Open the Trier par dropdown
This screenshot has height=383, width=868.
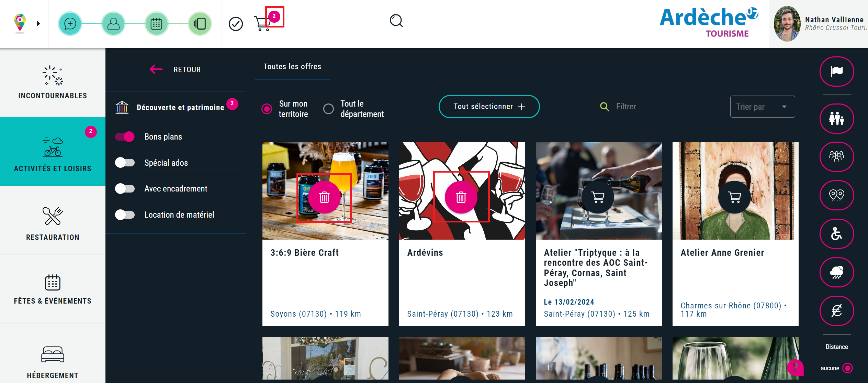pyautogui.click(x=762, y=107)
